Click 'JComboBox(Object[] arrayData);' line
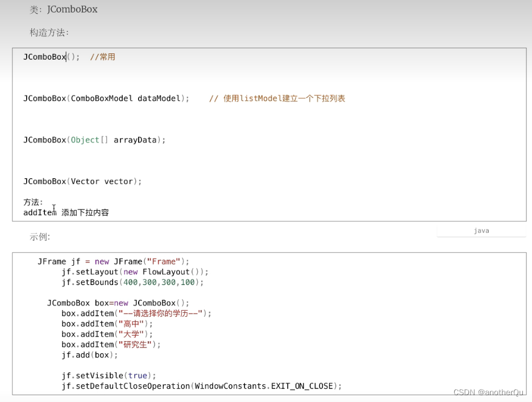 [x=94, y=140]
